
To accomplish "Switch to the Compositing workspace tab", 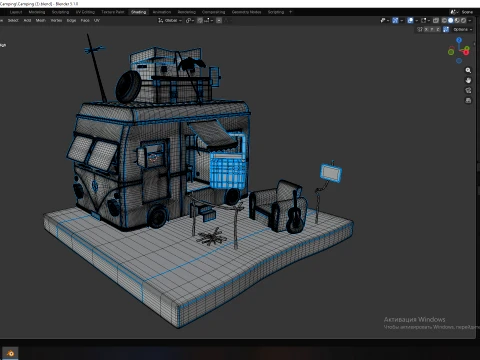I will pyautogui.click(x=213, y=12).
